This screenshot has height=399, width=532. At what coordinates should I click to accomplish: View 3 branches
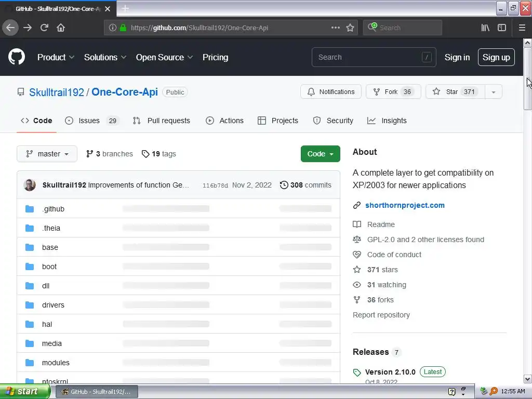point(109,154)
